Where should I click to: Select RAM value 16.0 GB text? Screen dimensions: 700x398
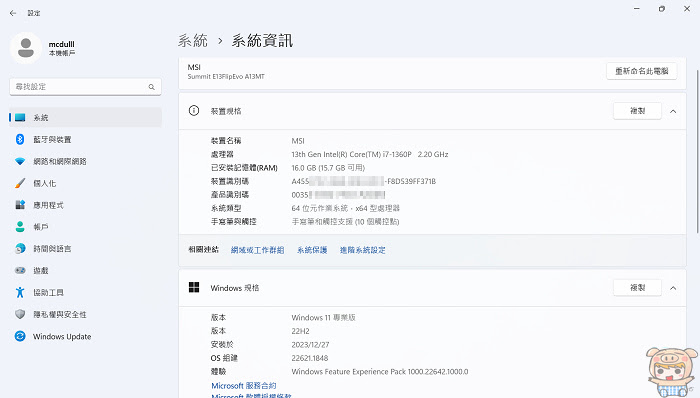328,168
